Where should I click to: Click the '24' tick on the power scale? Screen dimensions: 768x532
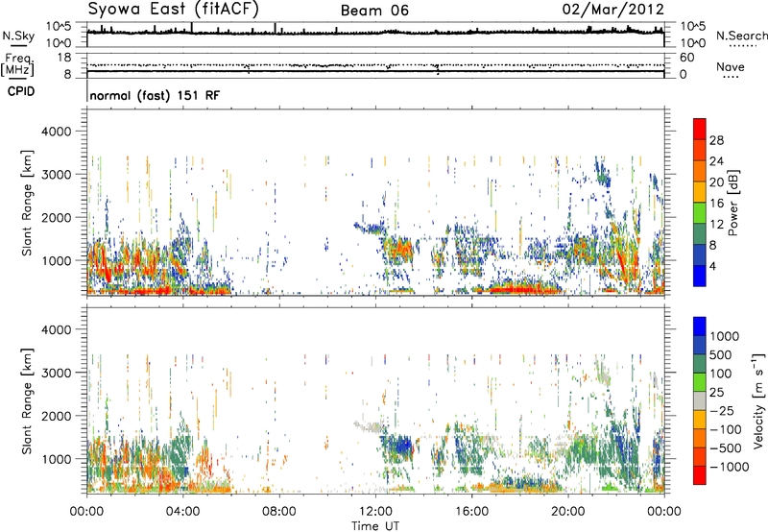[716, 161]
